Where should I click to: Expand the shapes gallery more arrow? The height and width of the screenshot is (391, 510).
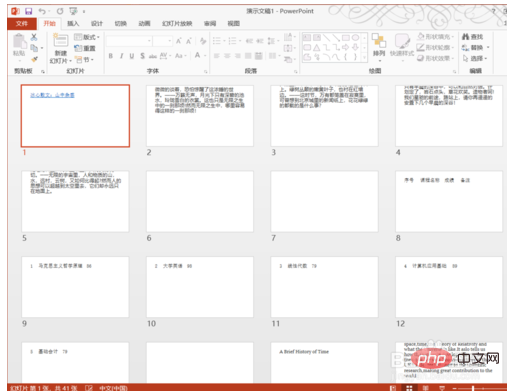point(364,58)
